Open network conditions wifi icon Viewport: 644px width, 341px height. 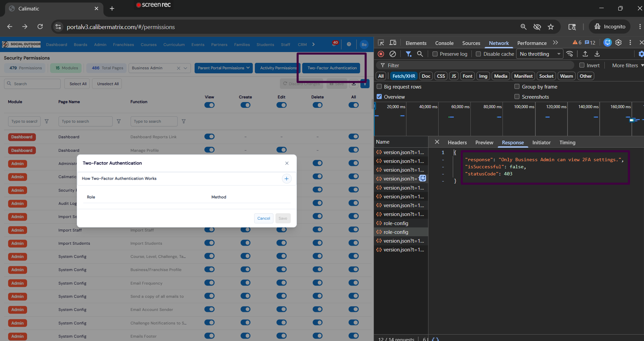(570, 54)
